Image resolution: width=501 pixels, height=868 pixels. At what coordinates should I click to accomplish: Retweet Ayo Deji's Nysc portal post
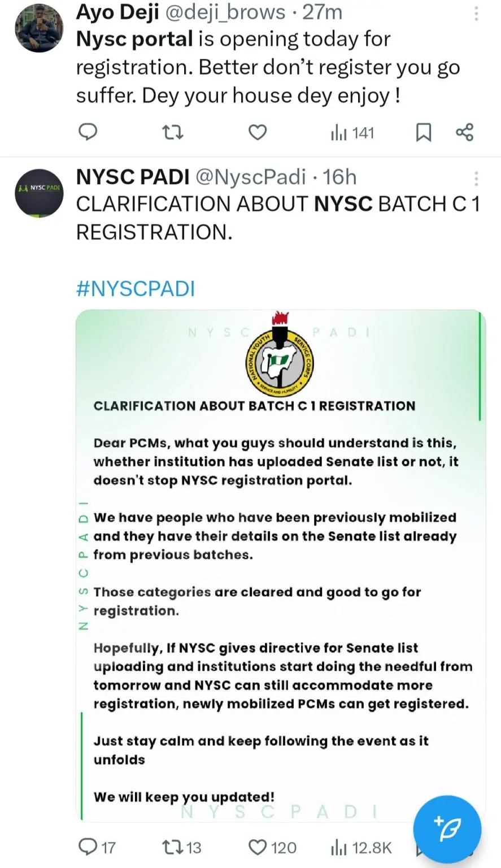172,132
